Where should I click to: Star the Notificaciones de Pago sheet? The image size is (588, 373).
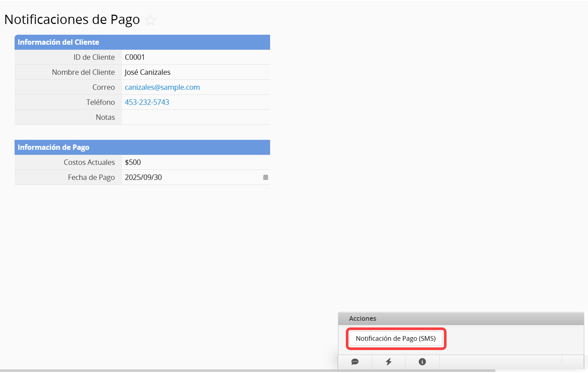tap(150, 20)
